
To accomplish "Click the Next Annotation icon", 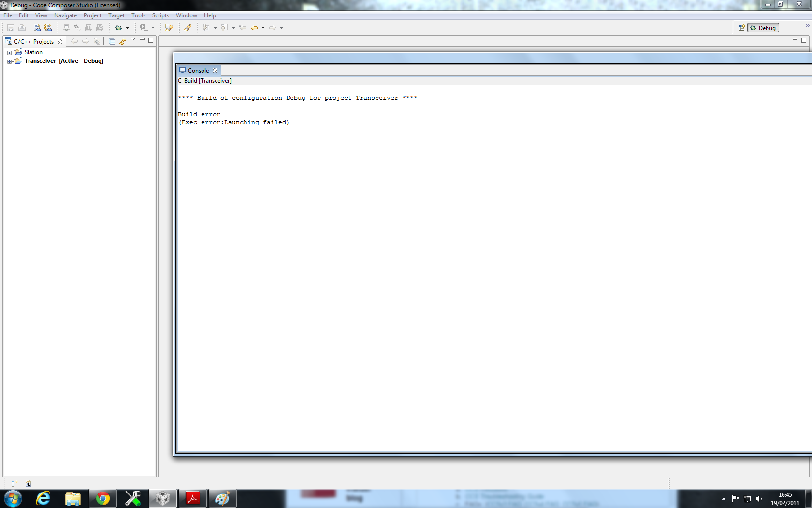I will [206, 28].
